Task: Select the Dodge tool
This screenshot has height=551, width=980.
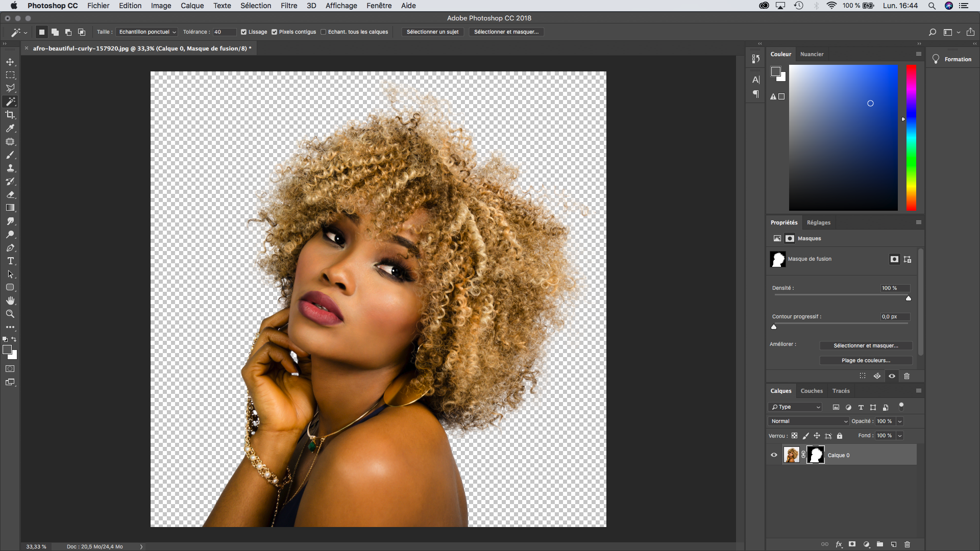Action: tap(10, 234)
